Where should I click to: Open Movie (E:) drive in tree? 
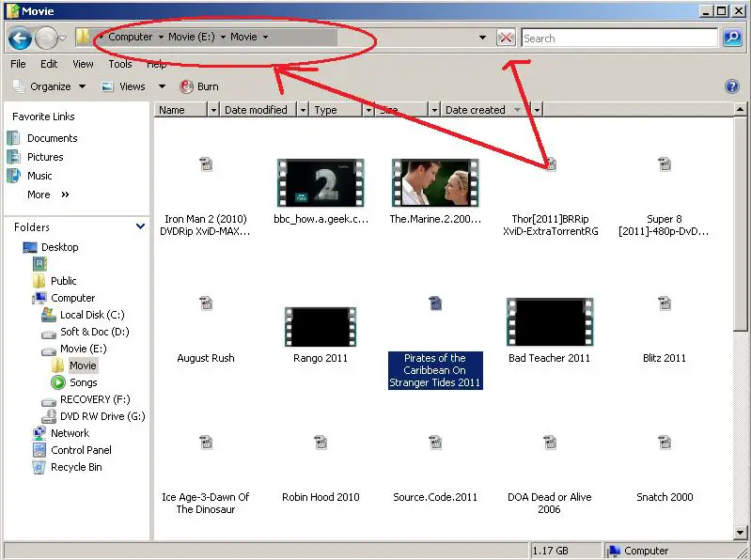tap(84, 349)
